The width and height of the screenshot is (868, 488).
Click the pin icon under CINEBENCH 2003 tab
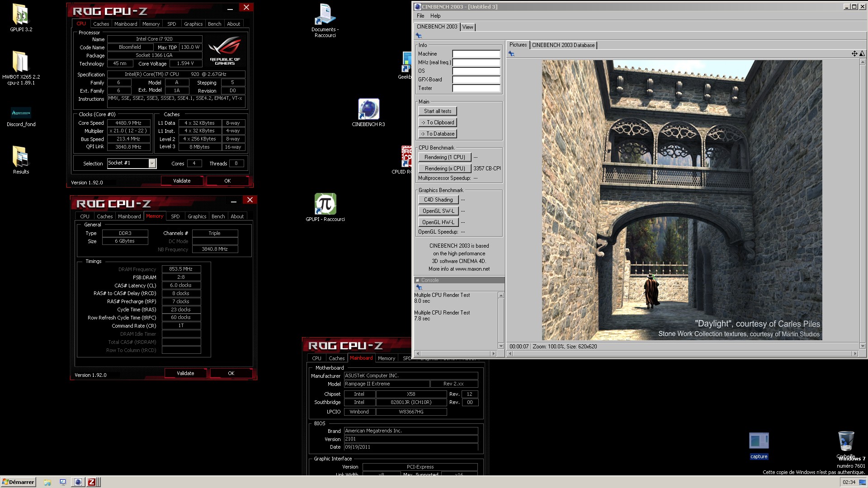419,36
